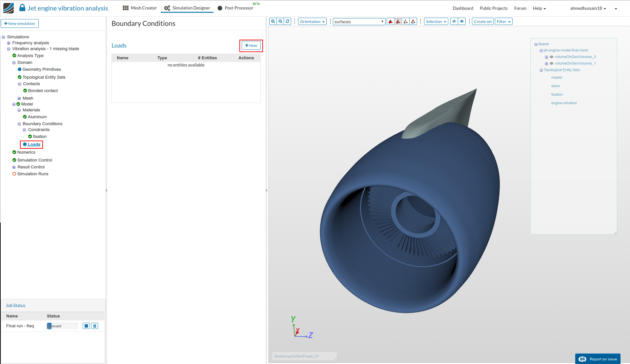Click the show all entities eye icon
This screenshot has height=364, width=630.
[462, 22]
